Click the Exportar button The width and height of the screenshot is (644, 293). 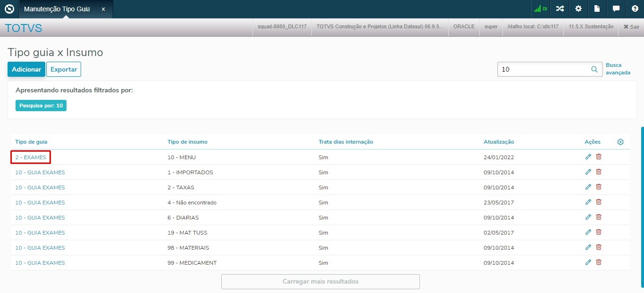[x=64, y=69]
